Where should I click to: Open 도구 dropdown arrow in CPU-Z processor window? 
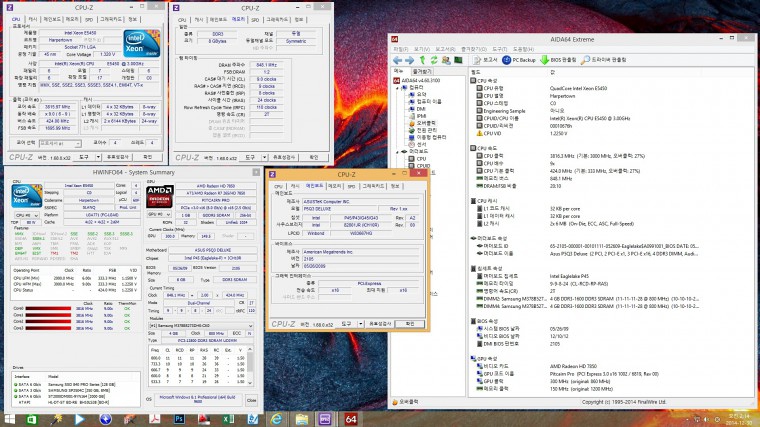[98, 157]
